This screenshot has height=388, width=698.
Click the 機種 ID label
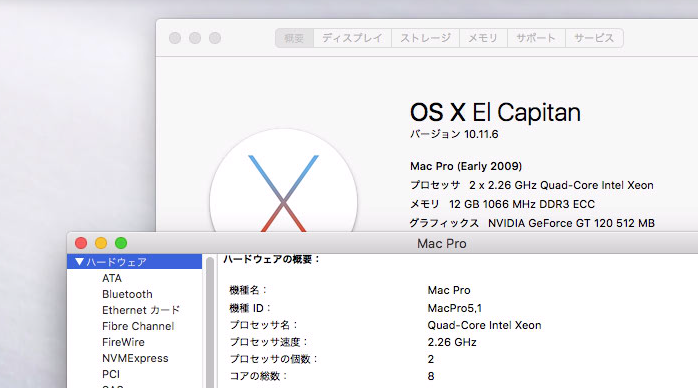click(250, 308)
